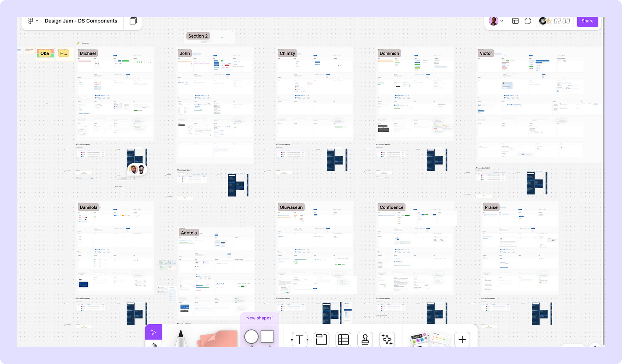Viewport: 622px width, 364px height.
Task: Select the Marker pen tool
Action: click(x=181, y=338)
